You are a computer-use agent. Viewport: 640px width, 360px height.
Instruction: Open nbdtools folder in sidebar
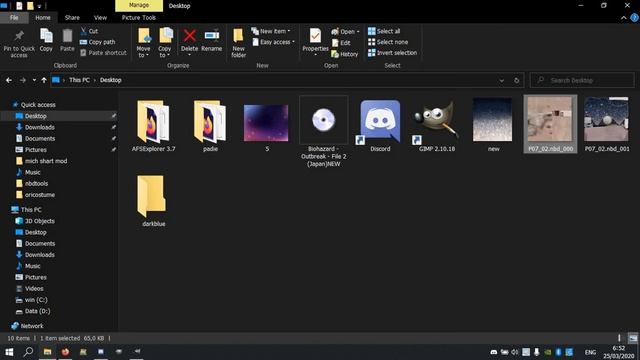tap(36, 184)
